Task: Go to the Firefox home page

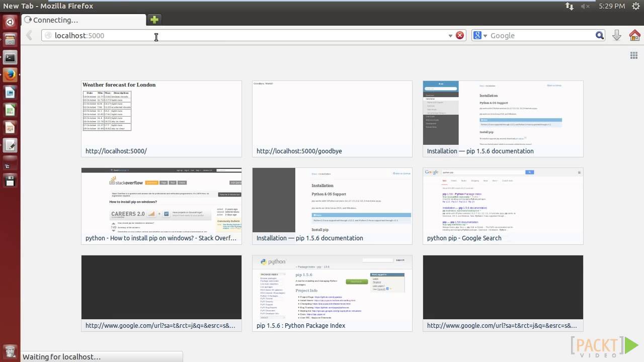Action: click(634, 35)
